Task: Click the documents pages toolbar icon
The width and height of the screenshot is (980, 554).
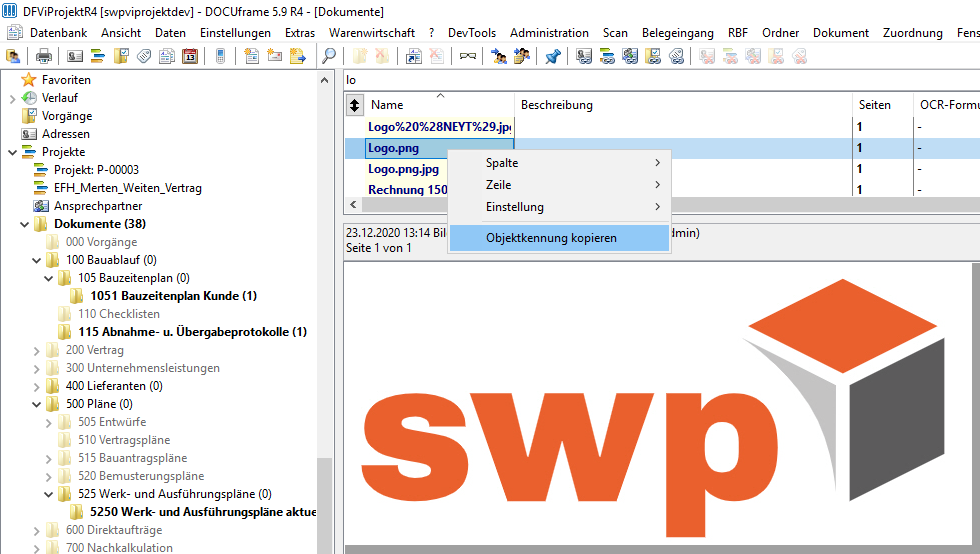Action: point(167,57)
